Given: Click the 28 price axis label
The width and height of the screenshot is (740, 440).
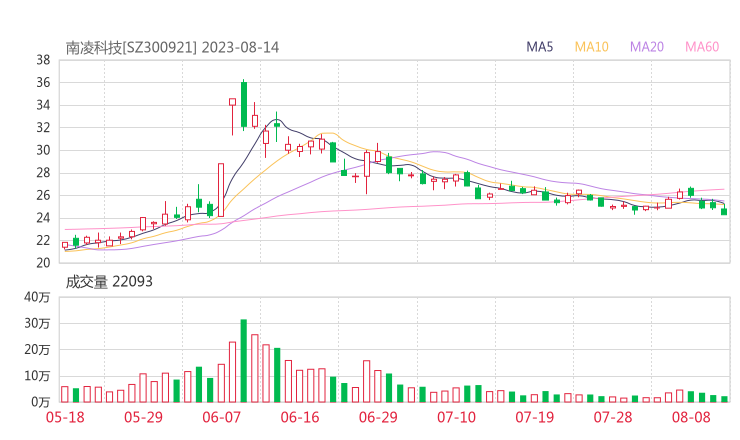Looking at the screenshot, I should coord(43,173).
